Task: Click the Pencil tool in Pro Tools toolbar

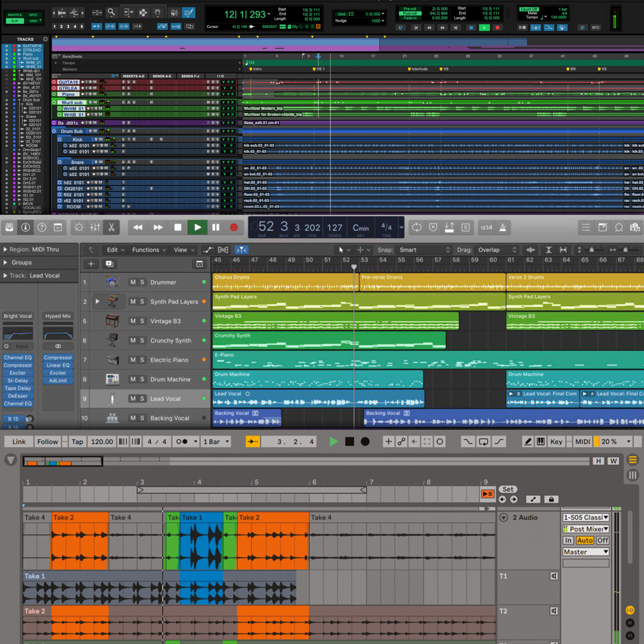Action: [x=188, y=12]
